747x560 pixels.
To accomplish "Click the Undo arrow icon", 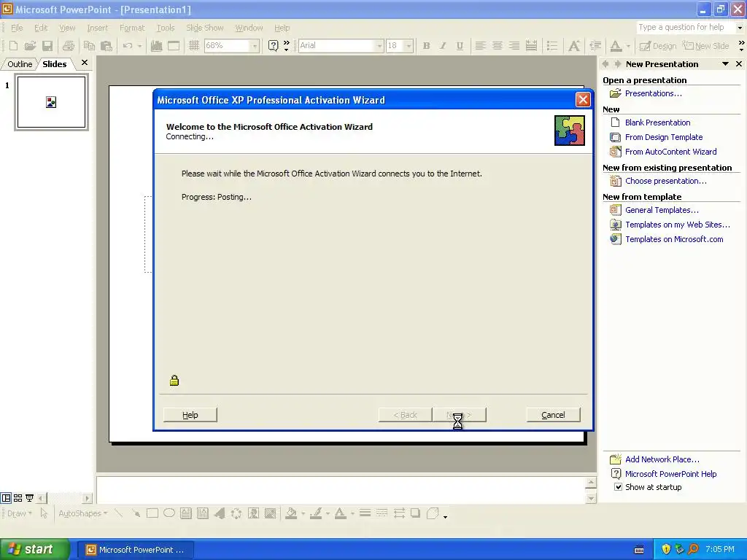I will click(127, 46).
